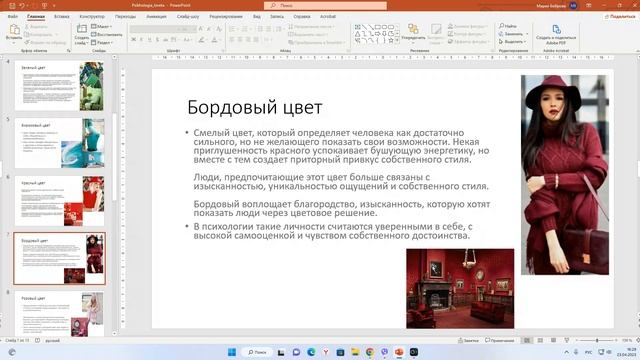640x360 pixels.
Task: Switch to Slide Sorter view icon
Action: [x=540, y=340]
